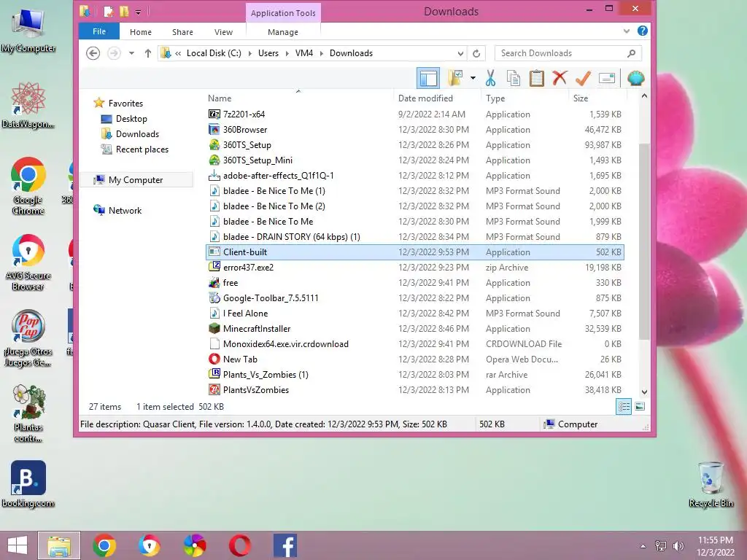Open the Explorer Help question icon
747x560 pixels.
pos(642,31)
